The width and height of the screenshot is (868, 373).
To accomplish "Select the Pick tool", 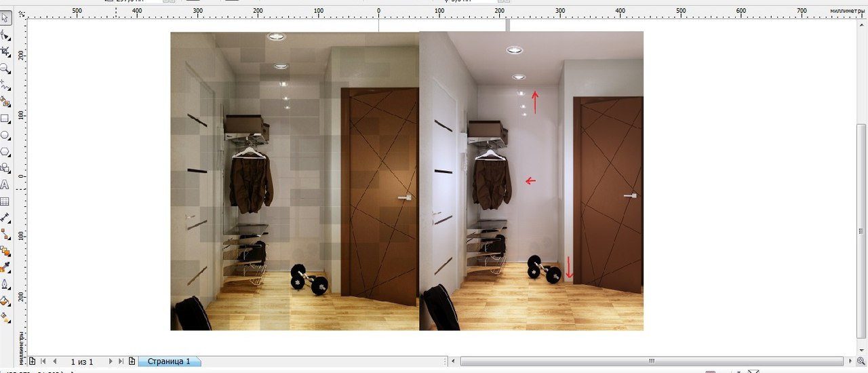I will pos(5,17).
